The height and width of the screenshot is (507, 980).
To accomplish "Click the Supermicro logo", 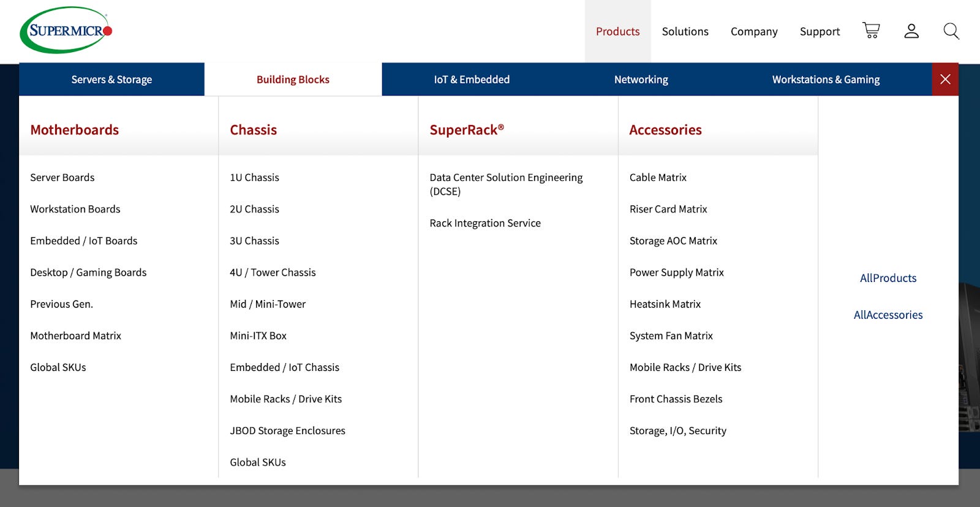I will 66,31.
